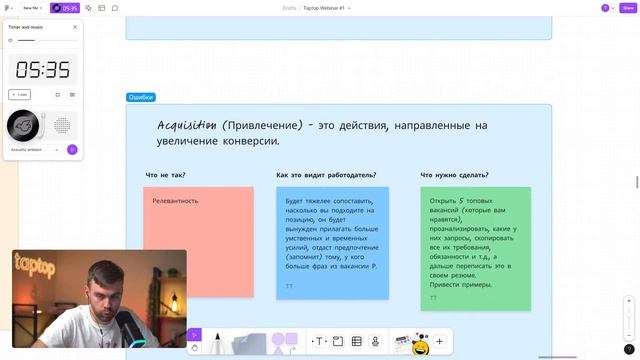Open the comments speech bubble icon

(x=115, y=8)
